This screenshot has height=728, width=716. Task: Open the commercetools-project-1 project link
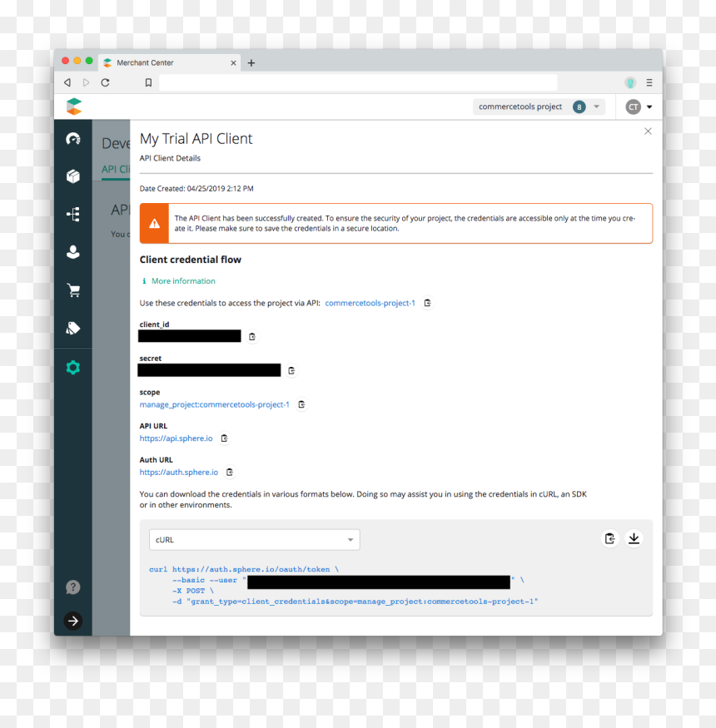pyautogui.click(x=370, y=303)
